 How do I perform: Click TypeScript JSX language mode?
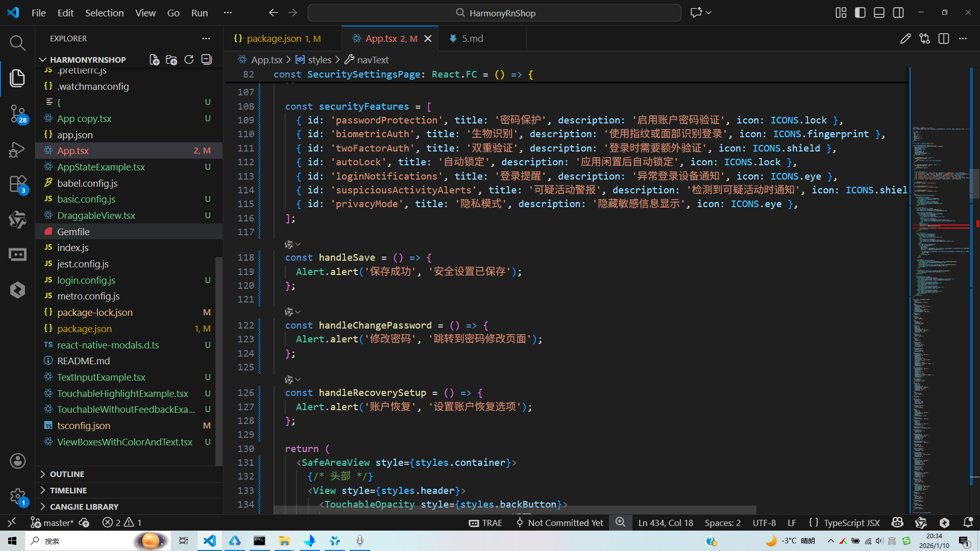tap(851, 523)
